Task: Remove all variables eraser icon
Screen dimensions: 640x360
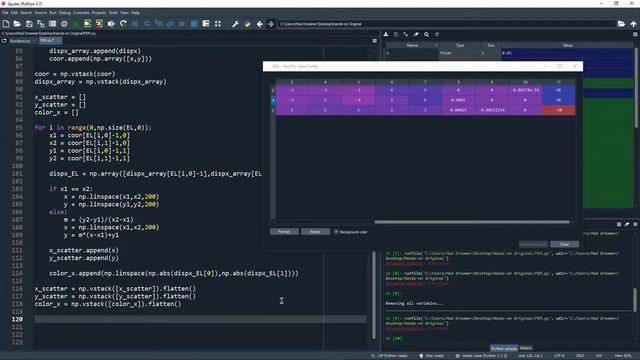Action: coord(416,35)
